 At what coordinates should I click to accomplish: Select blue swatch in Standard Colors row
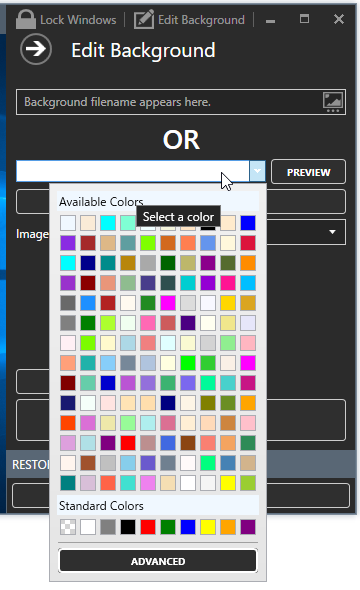(188, 527)
